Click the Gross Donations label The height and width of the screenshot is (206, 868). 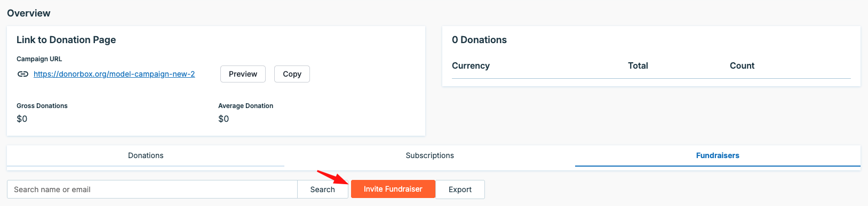(x=42, y=106)
